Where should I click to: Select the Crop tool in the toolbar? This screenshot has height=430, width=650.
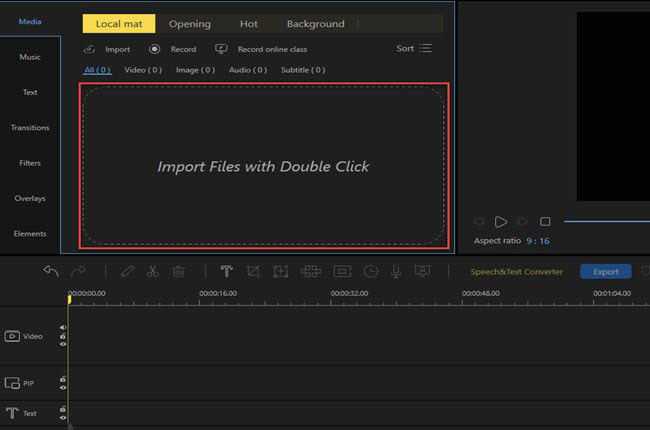253,271
